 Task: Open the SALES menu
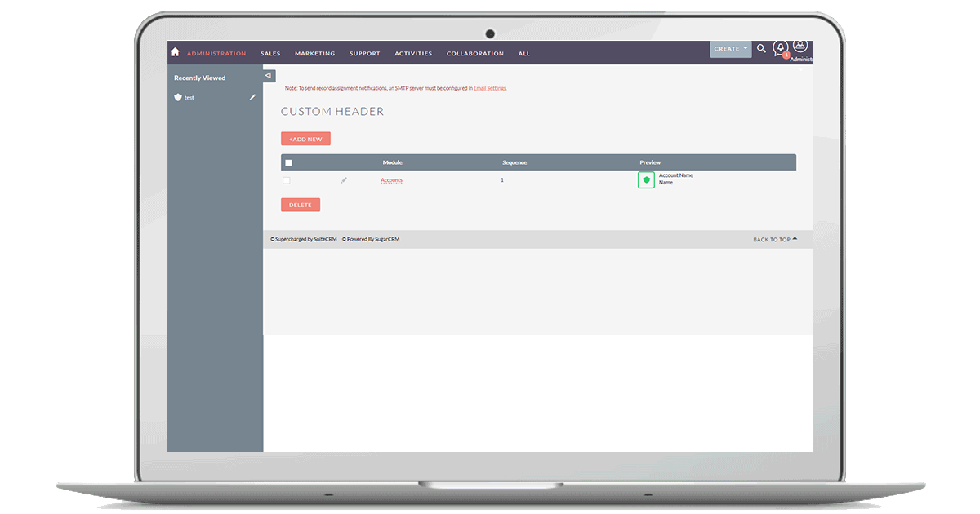coord(270,54)
